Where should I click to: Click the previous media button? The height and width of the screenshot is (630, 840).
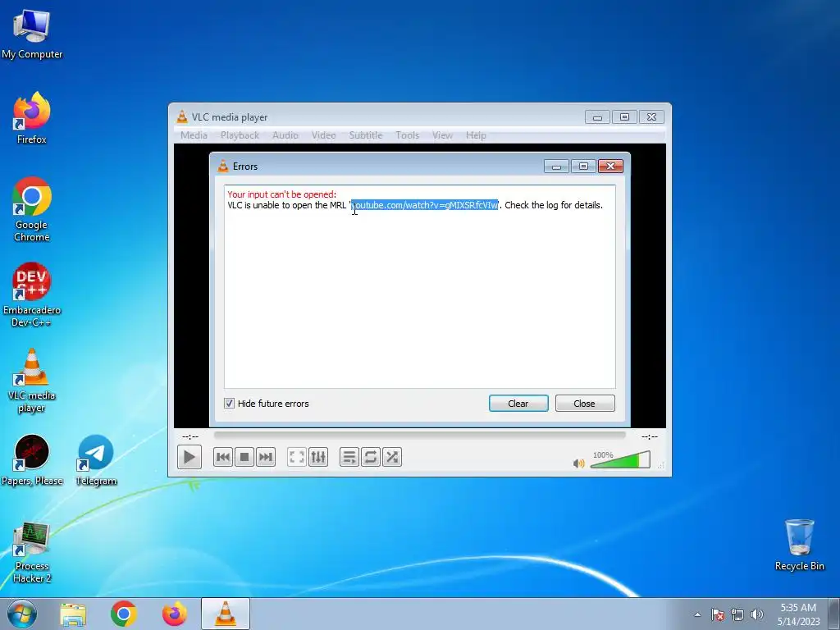223,457
